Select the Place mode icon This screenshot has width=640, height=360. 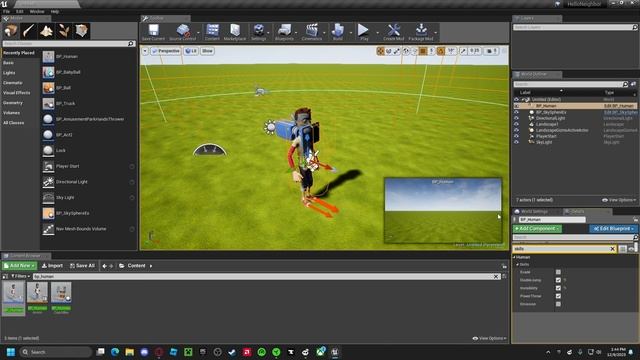coord(11,31)
